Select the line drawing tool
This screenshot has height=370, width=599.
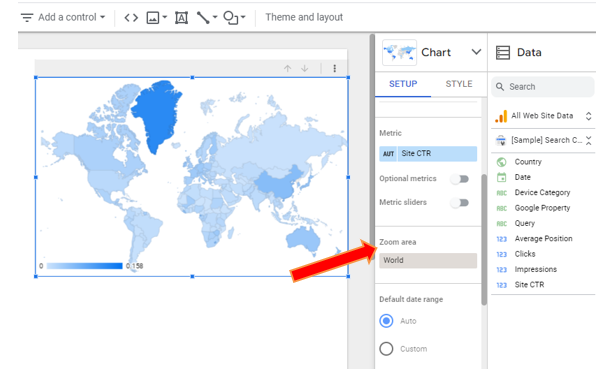[203, 18]
